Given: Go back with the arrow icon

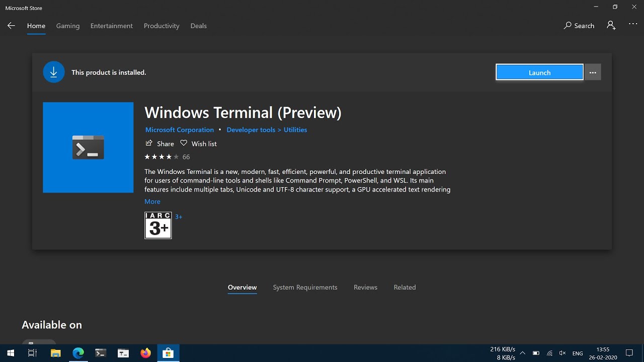Looking at the screenshot, I should pyautogui.click(x=11, y=26).
